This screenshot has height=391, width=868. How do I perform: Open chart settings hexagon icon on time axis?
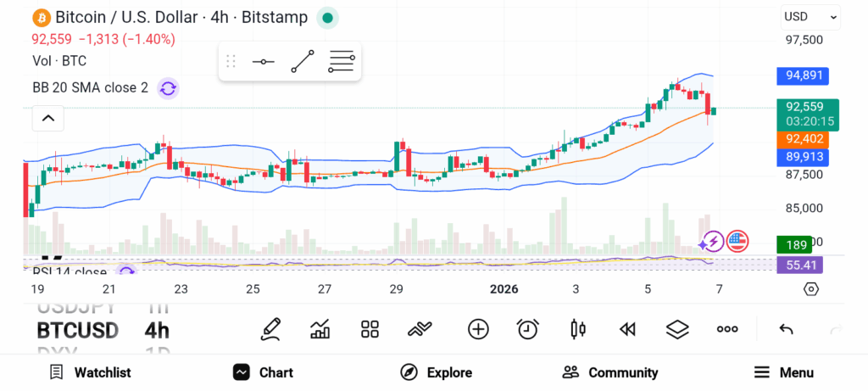coord(811,289)
